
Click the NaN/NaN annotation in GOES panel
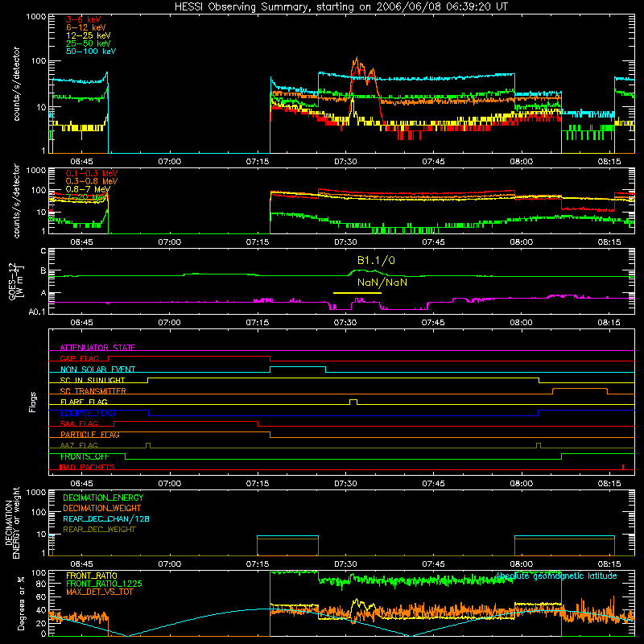click(382, 283)
